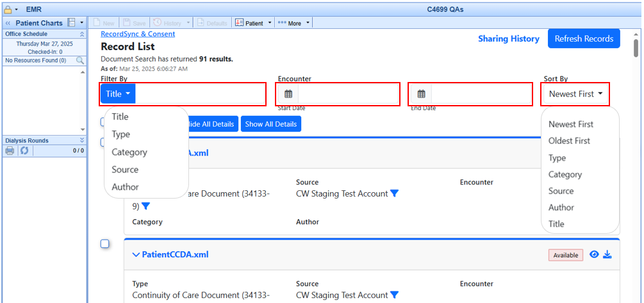Click the End Date calendar icon

point(422,94)
